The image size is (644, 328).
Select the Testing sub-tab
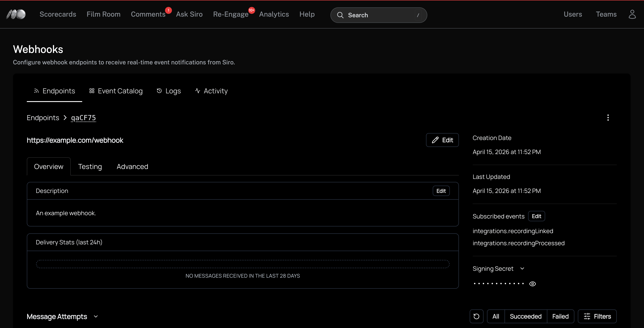point(90,166)
